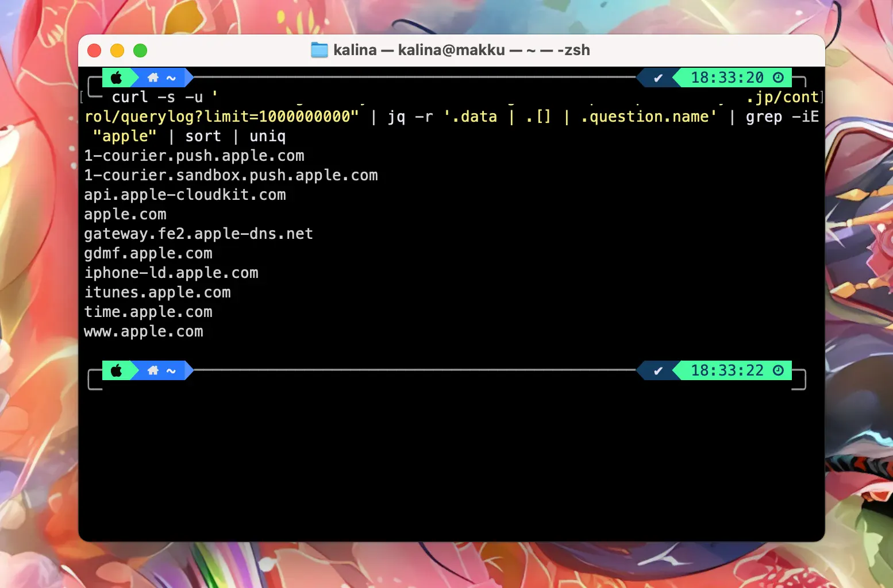
Task: Click the tilde directory segment in the lower prompt
Action: click(171, 371)
